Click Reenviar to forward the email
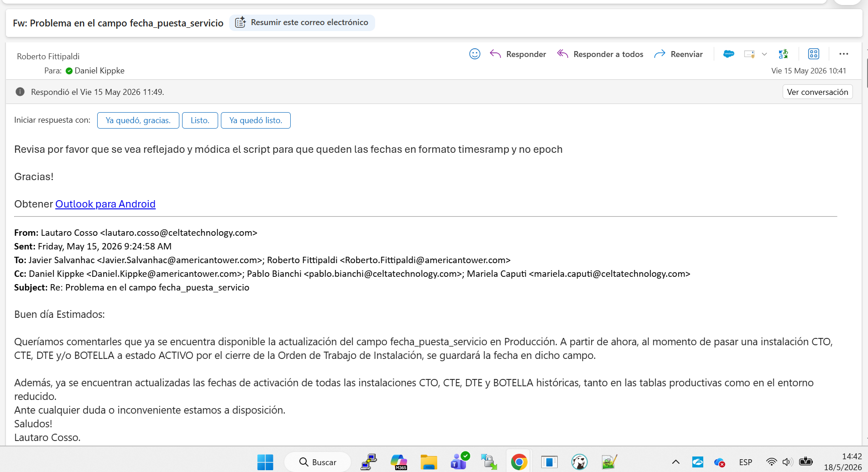 pos(679,54)
